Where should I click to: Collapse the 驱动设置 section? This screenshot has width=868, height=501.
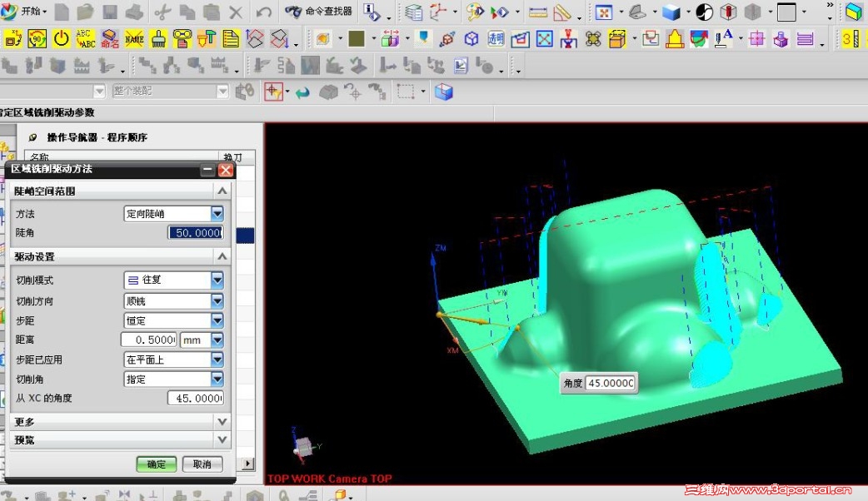pyautogui.click(x=222, y=256)
